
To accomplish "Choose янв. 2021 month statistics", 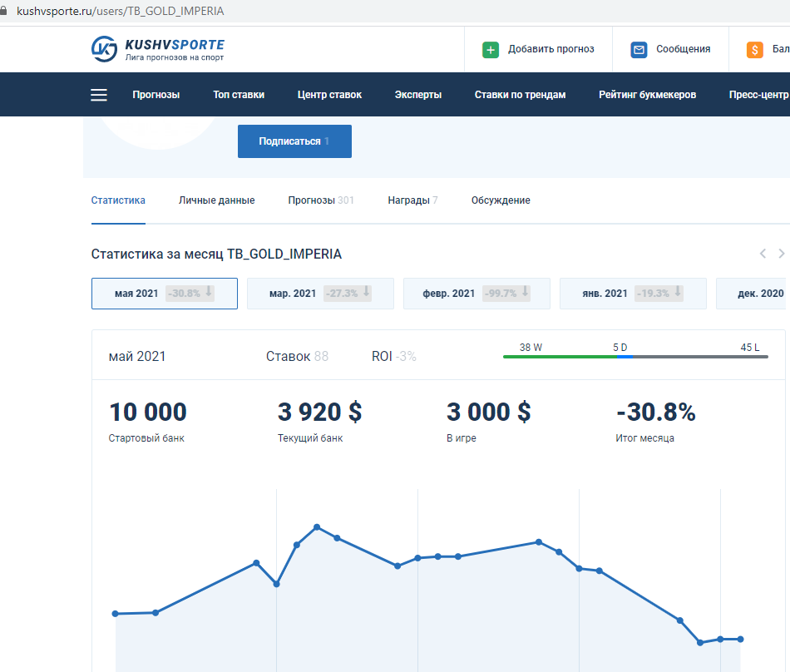I will (x=633, y=294).
